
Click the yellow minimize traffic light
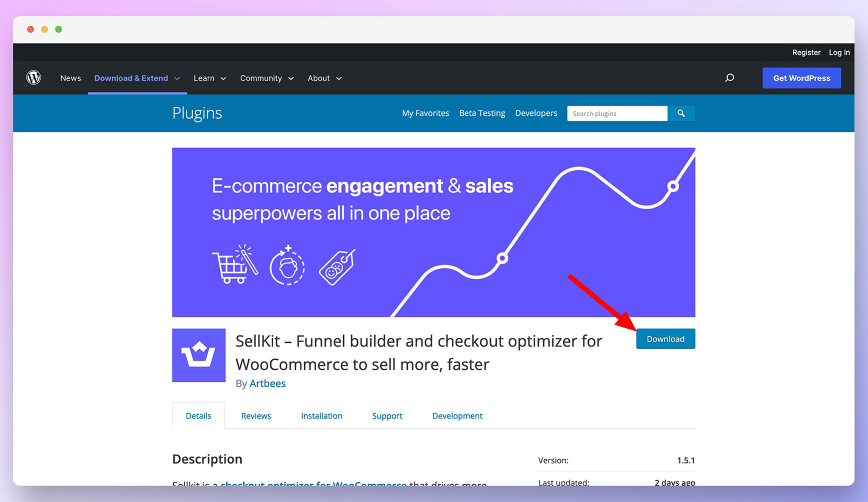44,29
